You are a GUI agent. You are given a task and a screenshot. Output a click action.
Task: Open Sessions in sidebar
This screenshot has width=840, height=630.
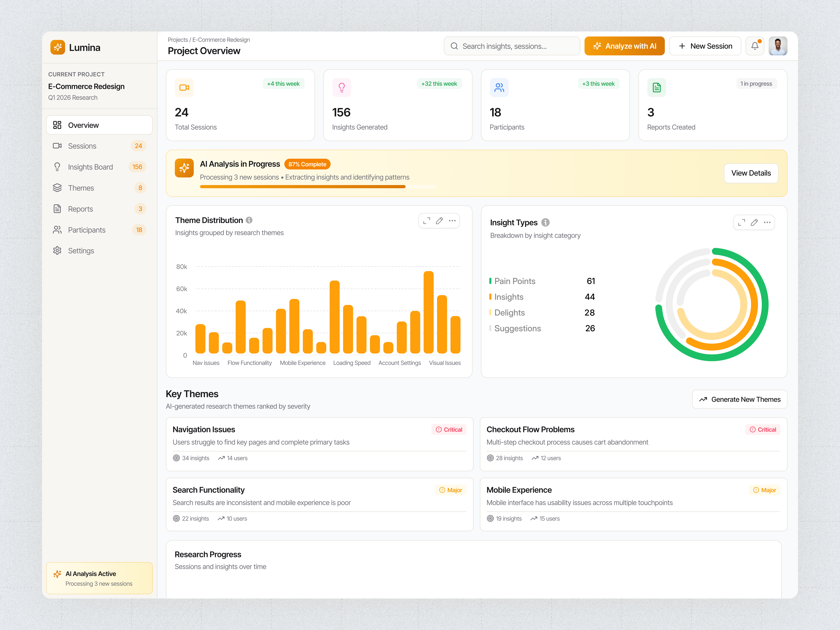[99, 146]
